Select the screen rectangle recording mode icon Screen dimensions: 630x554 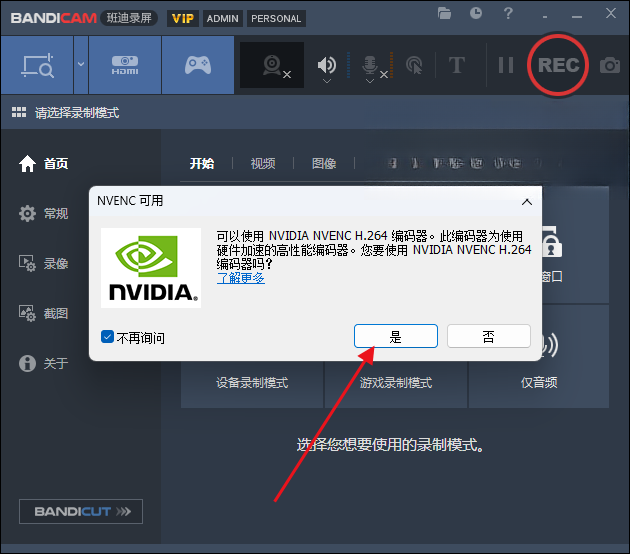point(37,65)
